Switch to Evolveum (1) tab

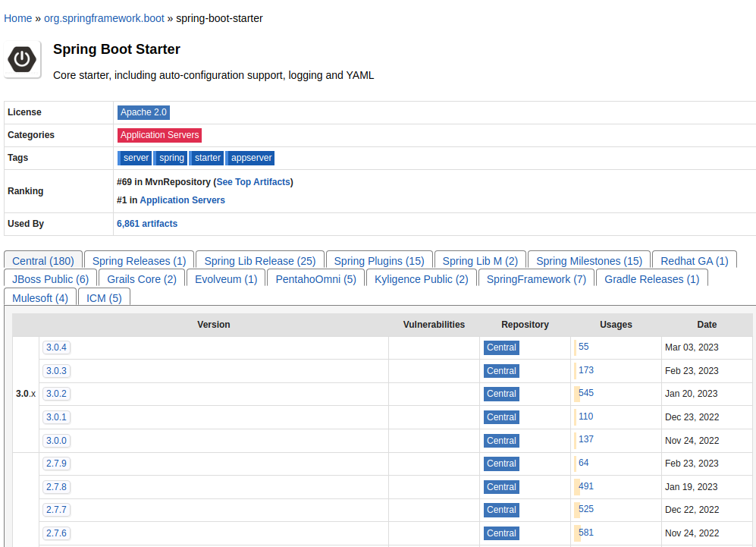(226, 279)
